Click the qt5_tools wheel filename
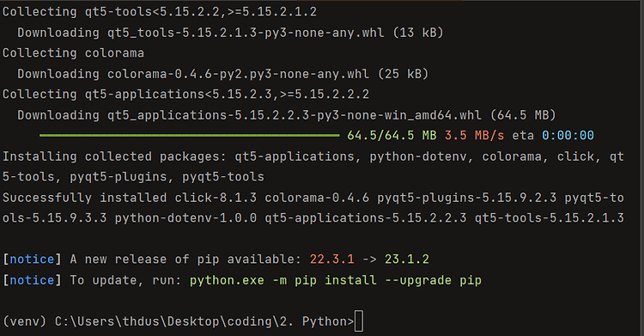The width and height of the screenshot is (644, 336). pyautogui.click(x=246, y=33)
